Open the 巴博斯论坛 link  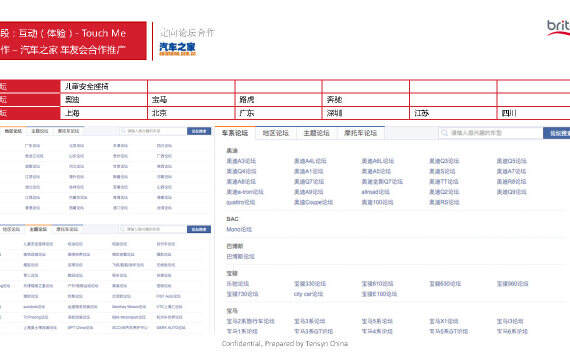(x=240, y=256)
